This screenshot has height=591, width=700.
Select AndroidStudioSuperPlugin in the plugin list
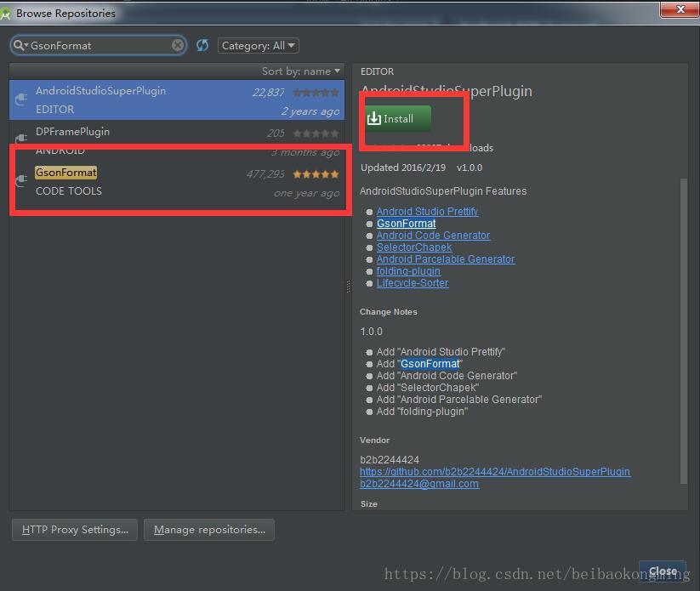[177, 100]
